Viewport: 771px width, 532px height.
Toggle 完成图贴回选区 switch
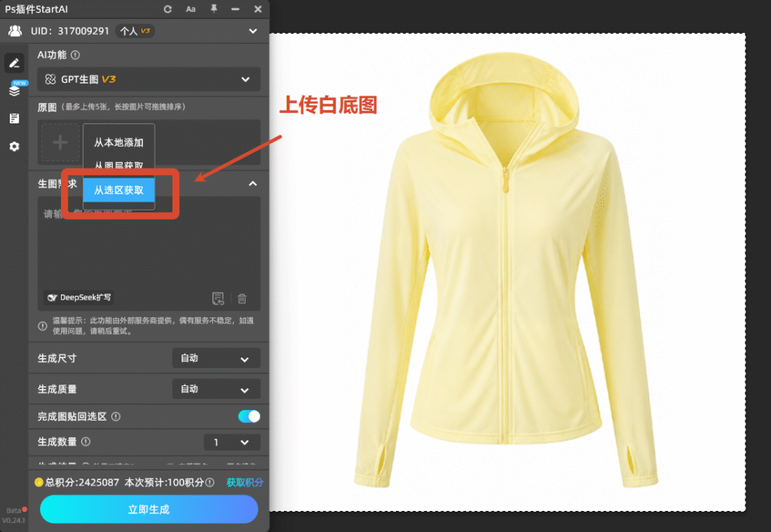248,417
